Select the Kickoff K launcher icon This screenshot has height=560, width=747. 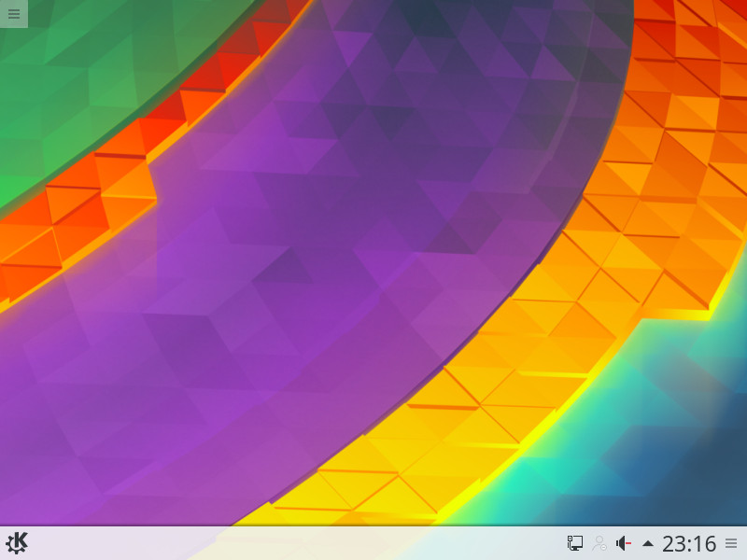17,542
